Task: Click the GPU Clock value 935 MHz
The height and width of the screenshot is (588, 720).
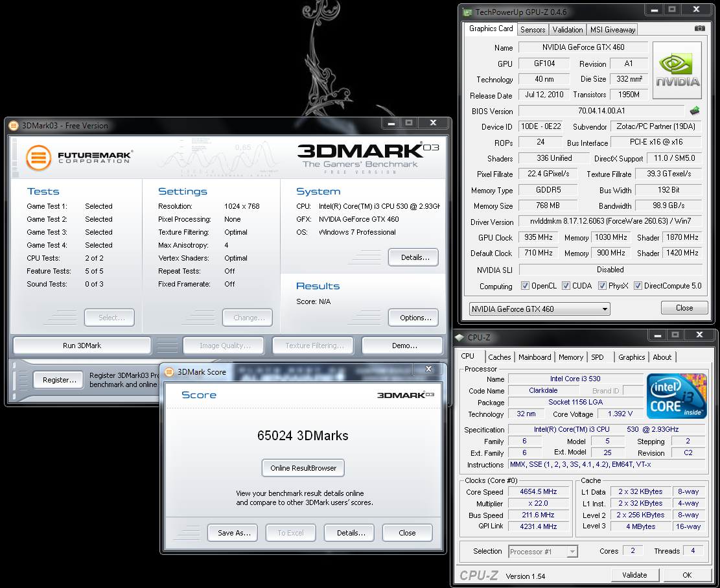Action: [538, 237]
